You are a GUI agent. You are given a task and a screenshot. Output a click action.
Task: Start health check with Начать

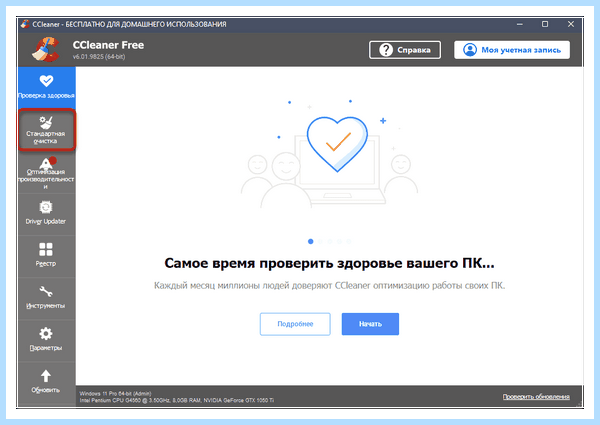tap(370, 324)
